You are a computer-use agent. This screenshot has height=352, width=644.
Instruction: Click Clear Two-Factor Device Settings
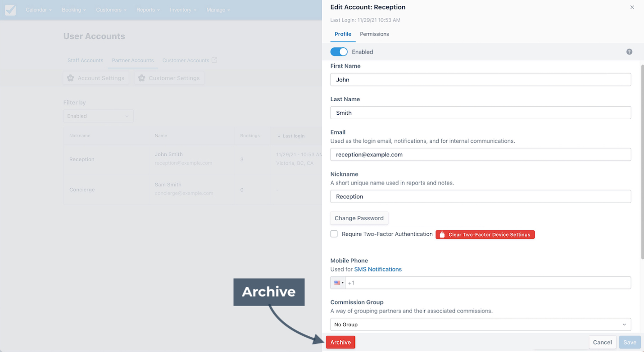tap(485, 235)
